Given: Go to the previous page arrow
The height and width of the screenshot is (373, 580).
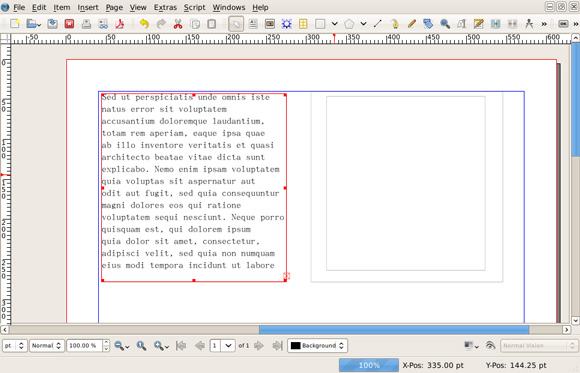Looking at the screenshot, I should pyautogui.click(x=200, y=346).
